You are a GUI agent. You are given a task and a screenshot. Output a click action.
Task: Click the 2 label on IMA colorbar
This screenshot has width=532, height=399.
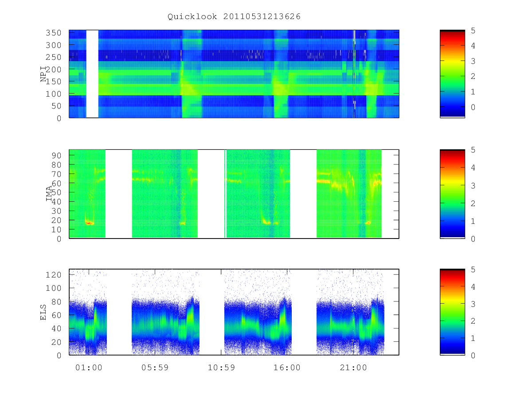click(473, 203)
